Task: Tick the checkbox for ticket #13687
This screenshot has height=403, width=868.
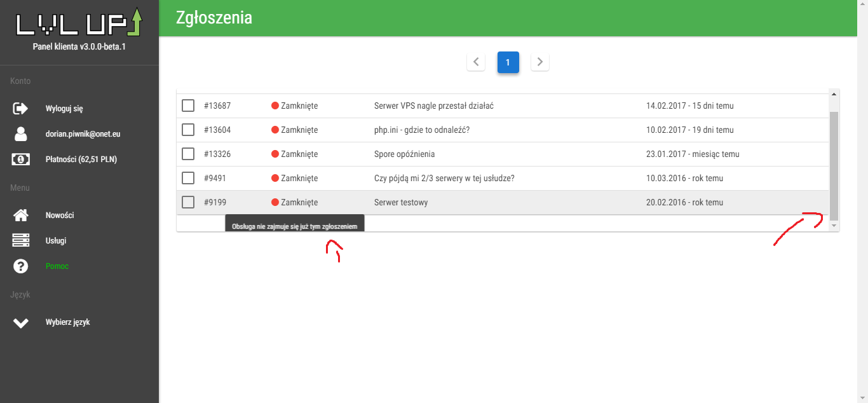Action: pyautogui.click(x=188, y=106)
